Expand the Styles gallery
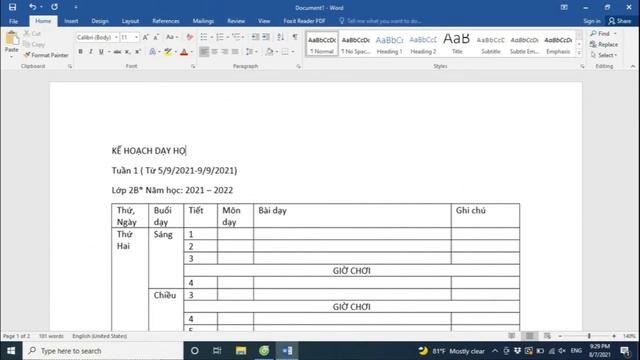The height and width of the screenshot is (360, 640). point(579,53)
